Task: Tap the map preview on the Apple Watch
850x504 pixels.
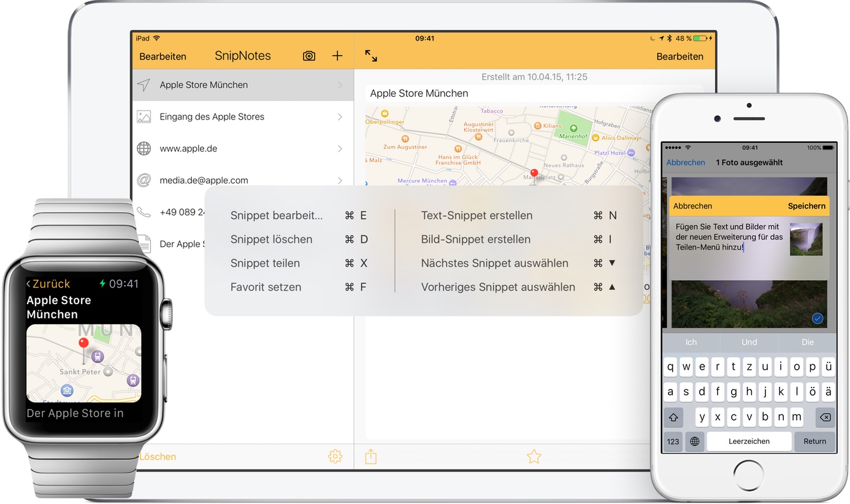Action: tap(84, 363)
